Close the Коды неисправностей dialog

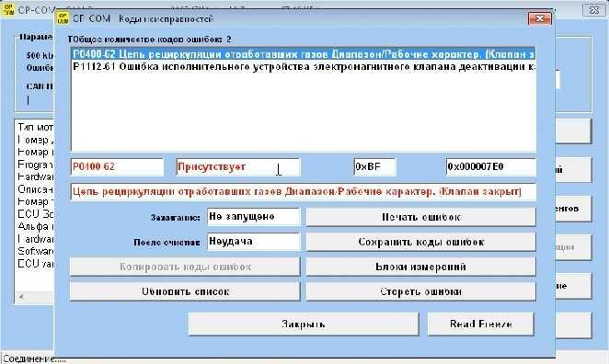tap(539, 18)
